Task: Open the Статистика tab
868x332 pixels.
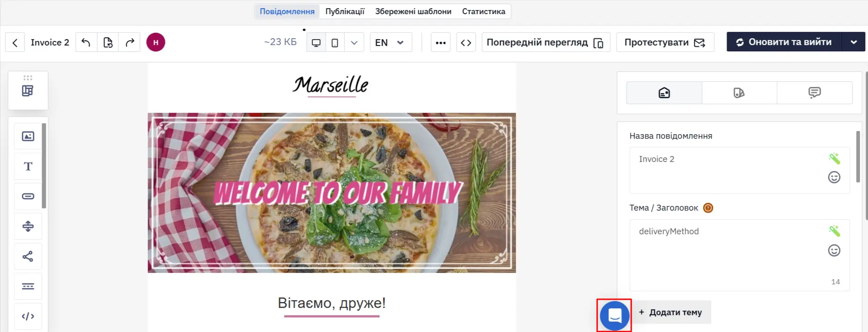Action: point(484,11)
